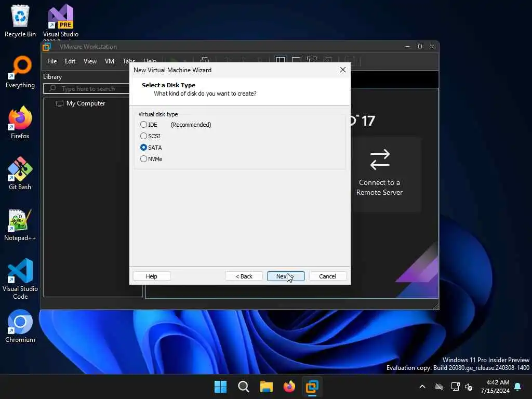The image size is (532, 399).
Task: Open the Firefox desktop shortcut
Action: pos(20,123)
